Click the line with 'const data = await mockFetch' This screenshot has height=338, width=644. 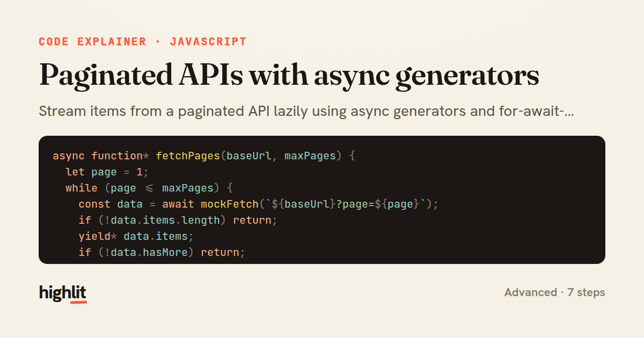tap(259, 204)
